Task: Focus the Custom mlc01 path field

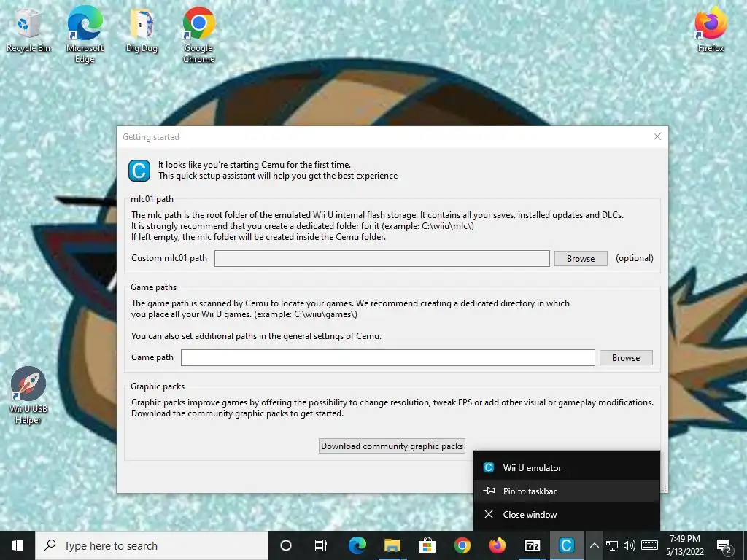Action: tap(382, 259)
